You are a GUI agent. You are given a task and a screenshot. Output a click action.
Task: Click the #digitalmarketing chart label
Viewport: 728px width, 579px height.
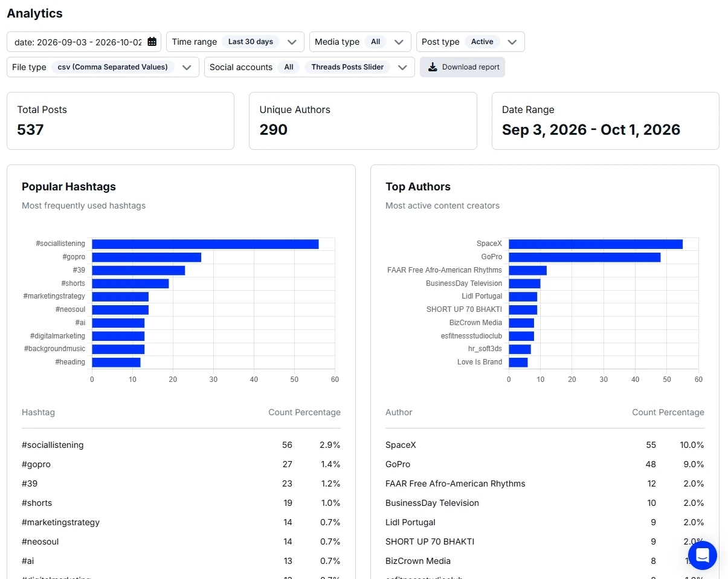[x=58, y=336]
